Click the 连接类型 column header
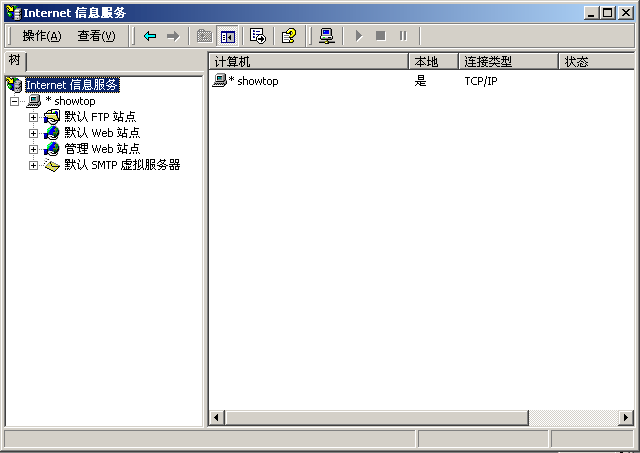 click(x=507, y=62)
